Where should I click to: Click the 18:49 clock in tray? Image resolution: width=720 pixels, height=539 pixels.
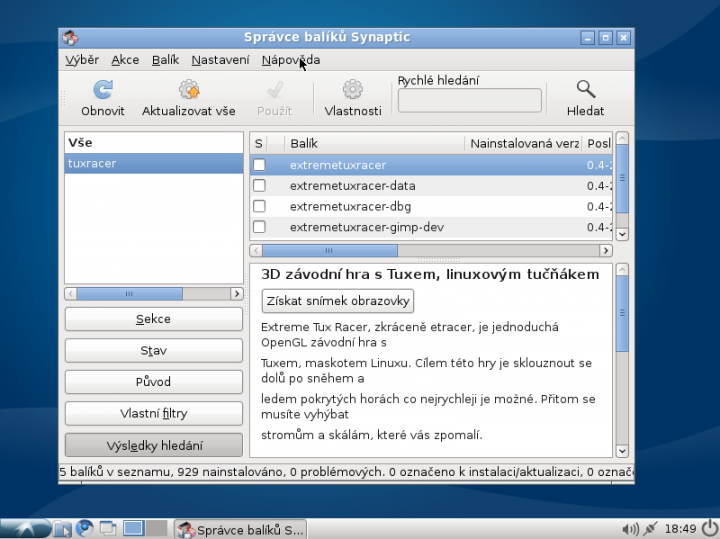pyautogui.click(x=681, y=529)
